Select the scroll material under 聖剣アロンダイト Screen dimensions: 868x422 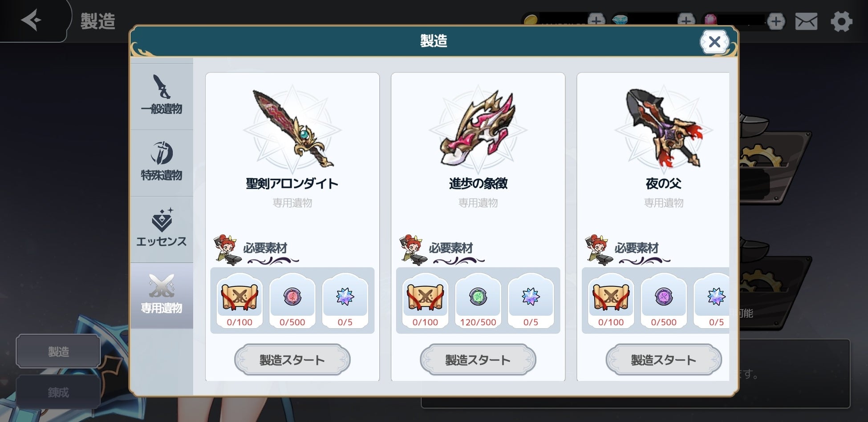239,301
